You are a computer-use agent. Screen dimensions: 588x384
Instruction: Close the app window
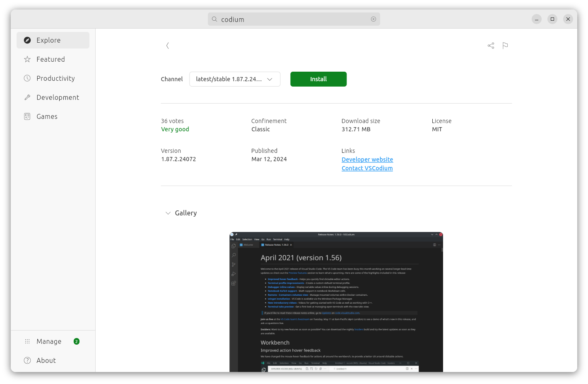click(568, 19)
